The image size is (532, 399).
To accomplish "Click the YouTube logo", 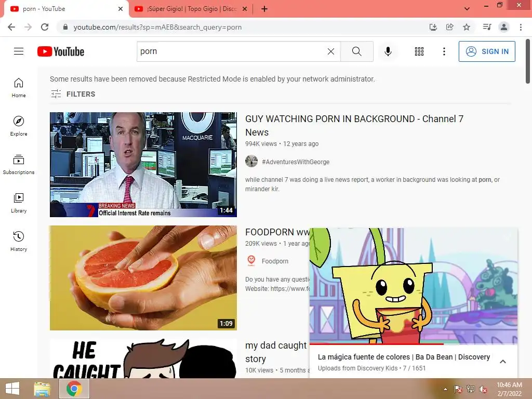I will point(61,51).
